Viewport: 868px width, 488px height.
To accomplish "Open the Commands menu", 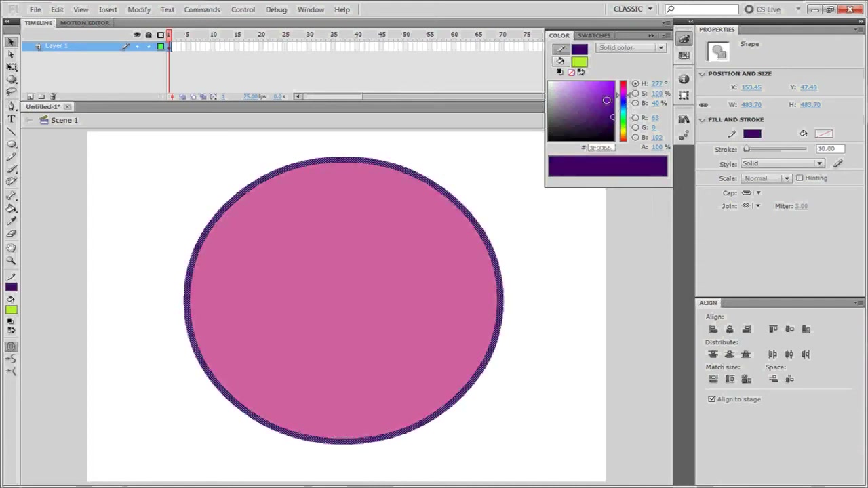I will [202, 9].
